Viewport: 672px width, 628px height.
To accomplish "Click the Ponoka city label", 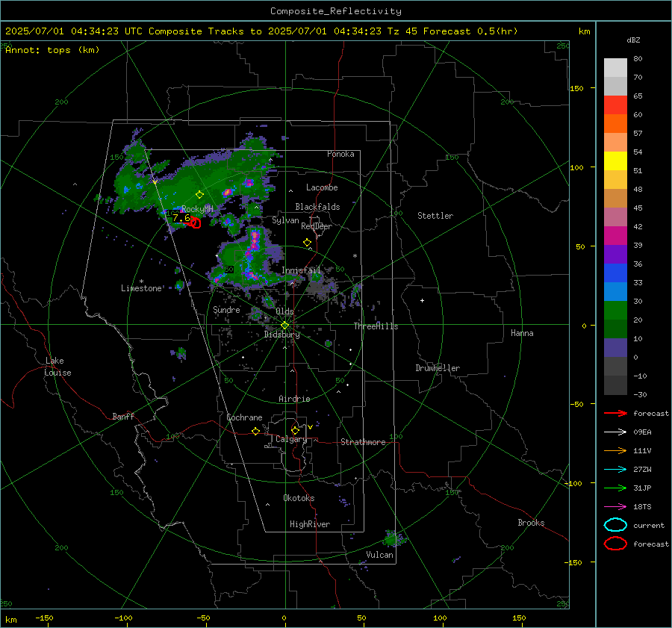I will (x=340, y=154).
